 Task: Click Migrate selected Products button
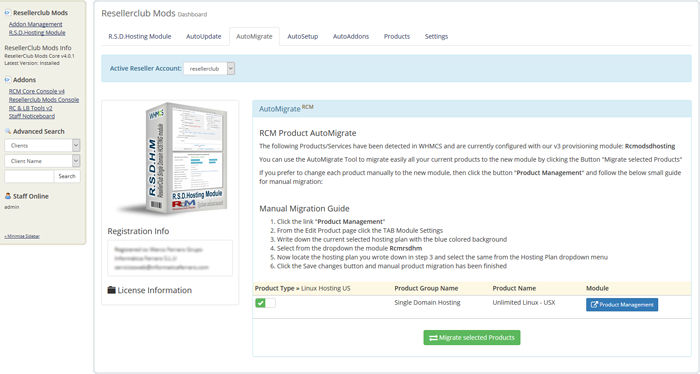coord(472,338)
